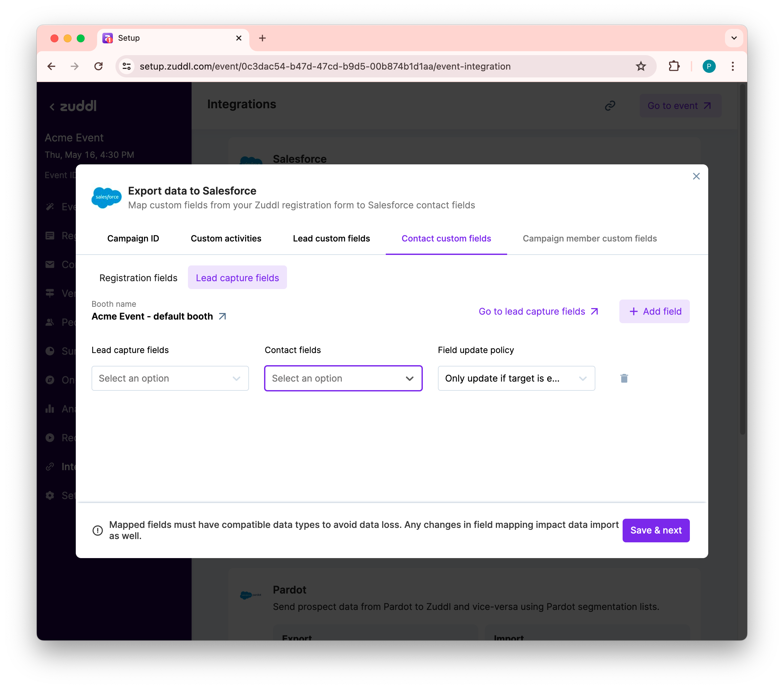784x689 pixels.
Task: Close the Export data to Salesforce dialog
Action: [x=696, y=176]
